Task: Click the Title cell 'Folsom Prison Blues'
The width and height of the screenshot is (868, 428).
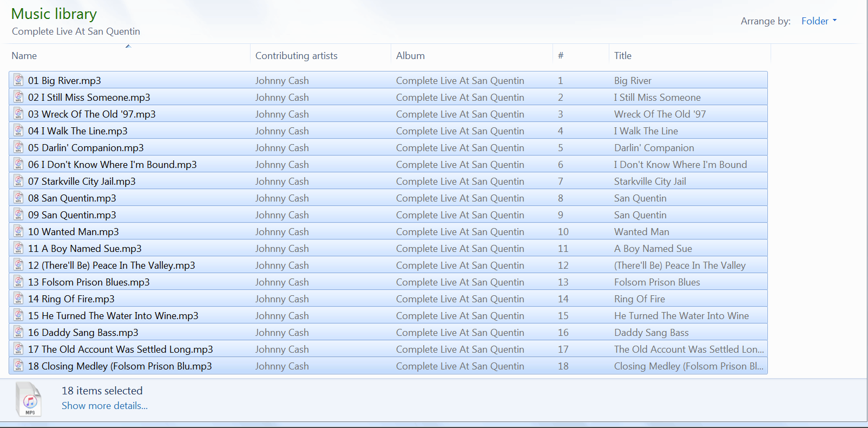Action: tap(657, 282)
